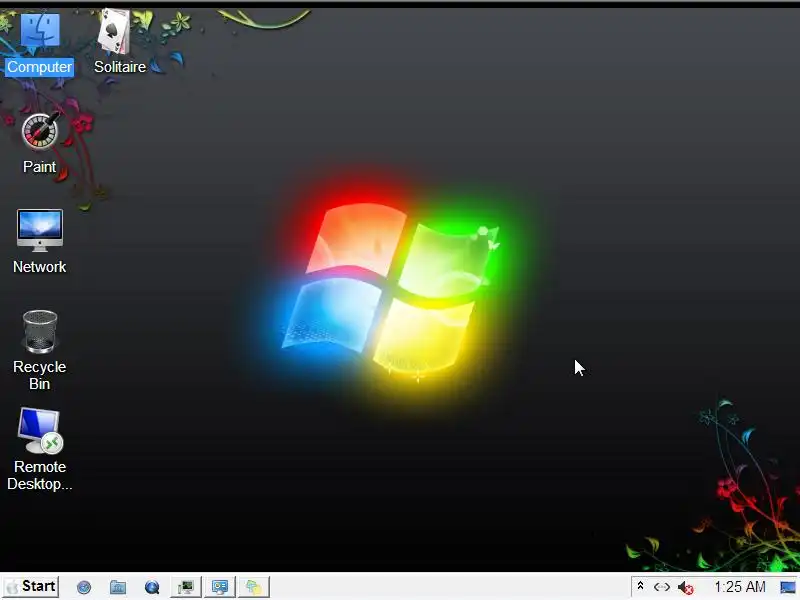Click the globe search icon in taskbar
Viewport: 800px width, 600px height.
pos(152,587)
